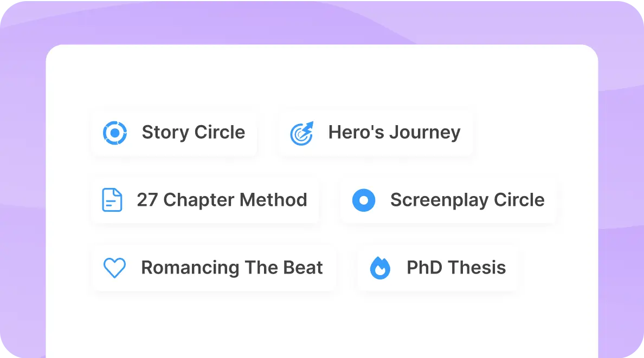Click the 27 Chapter Method document icon

[111, 200]
